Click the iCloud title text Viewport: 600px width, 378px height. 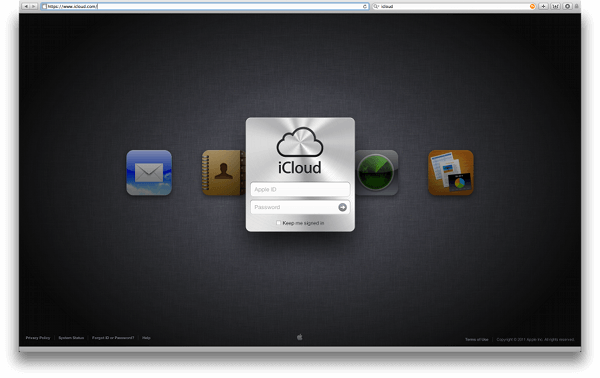(x=300, y=168)
